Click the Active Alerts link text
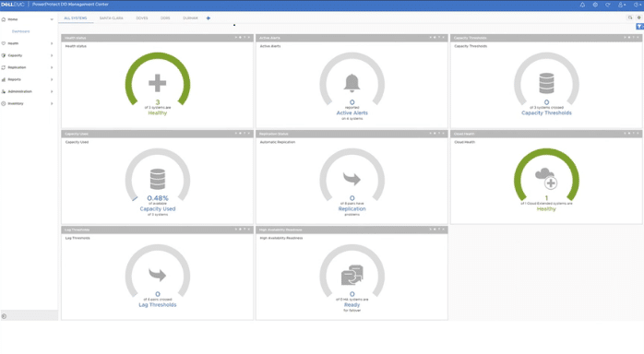This screenshot has width=644, height=354. point(352,112)
